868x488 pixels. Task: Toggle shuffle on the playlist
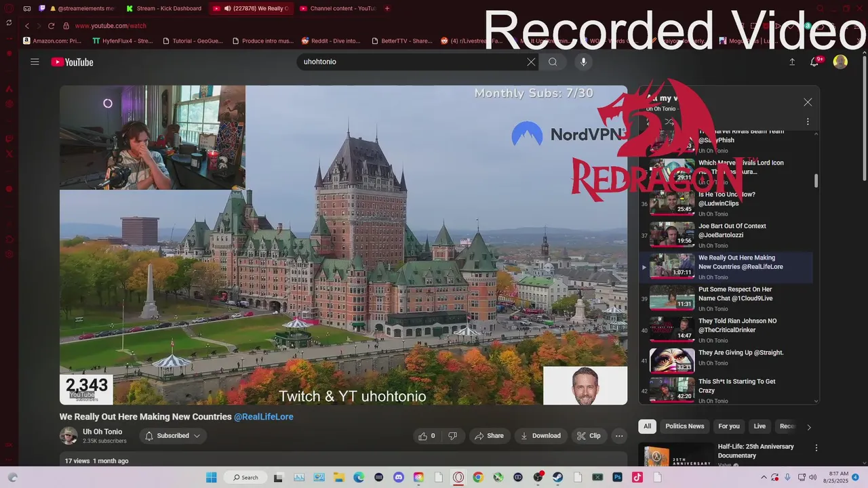click(x=669, y=122)
